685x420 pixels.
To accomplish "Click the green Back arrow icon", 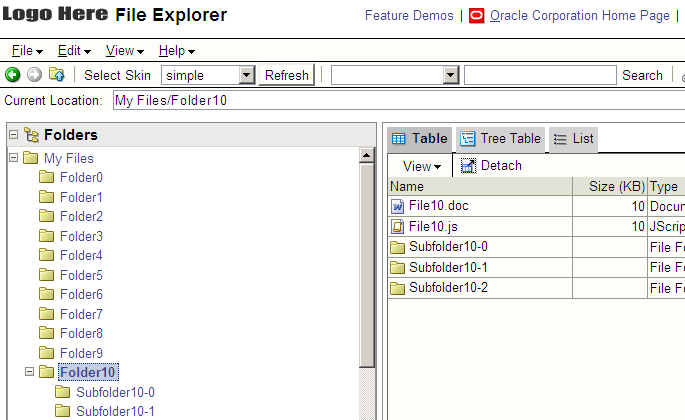I will pyautogui.click(x=13, y=75).
